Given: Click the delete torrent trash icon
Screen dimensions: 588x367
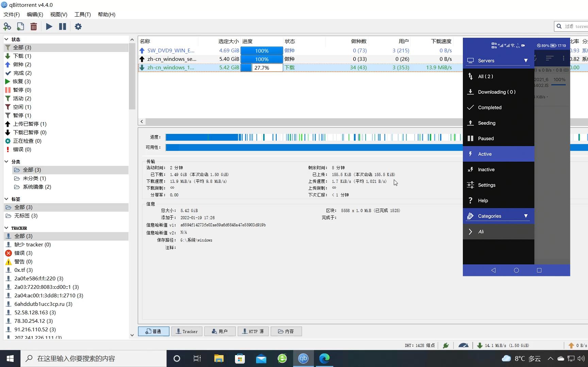Looking at the screenshot, I should point(33,27).
